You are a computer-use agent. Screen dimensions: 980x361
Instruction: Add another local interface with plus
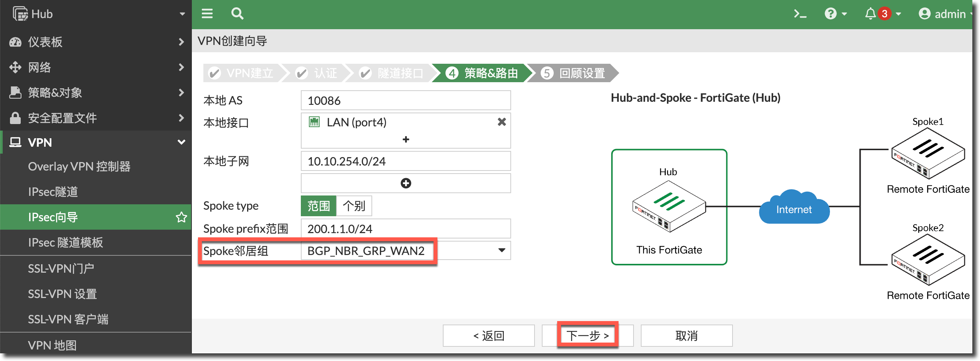click(406, 139)
